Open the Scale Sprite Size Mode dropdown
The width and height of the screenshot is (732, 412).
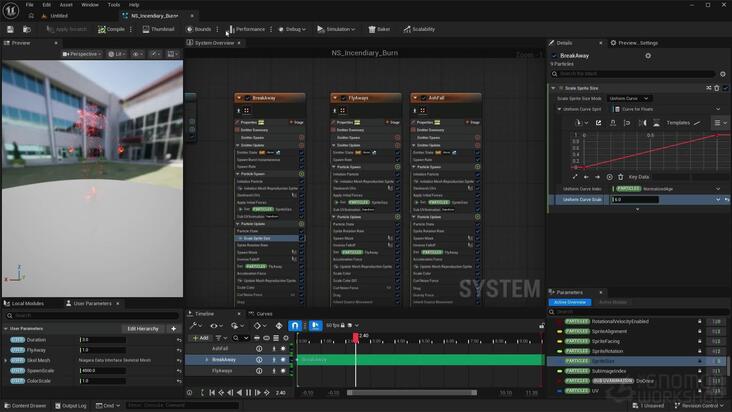point(629,98)
